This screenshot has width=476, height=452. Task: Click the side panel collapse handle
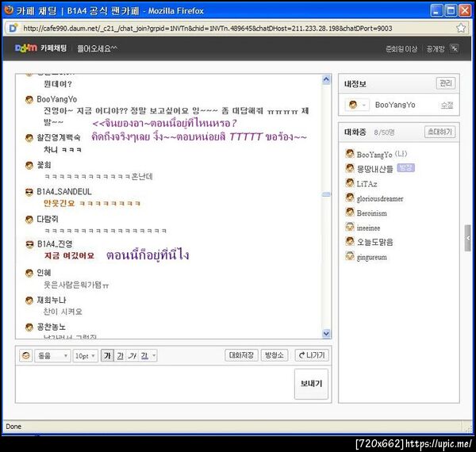(468, 238)
